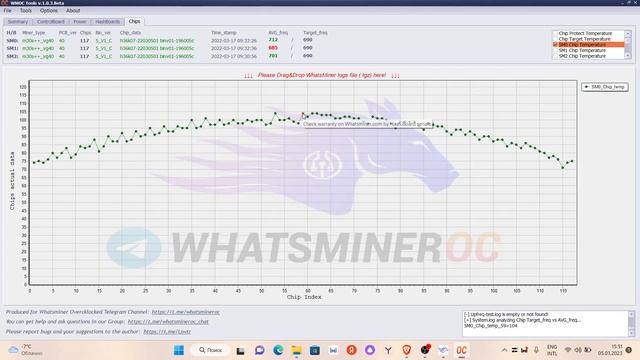Open Yandex Browser Y icon

(388, 350)
